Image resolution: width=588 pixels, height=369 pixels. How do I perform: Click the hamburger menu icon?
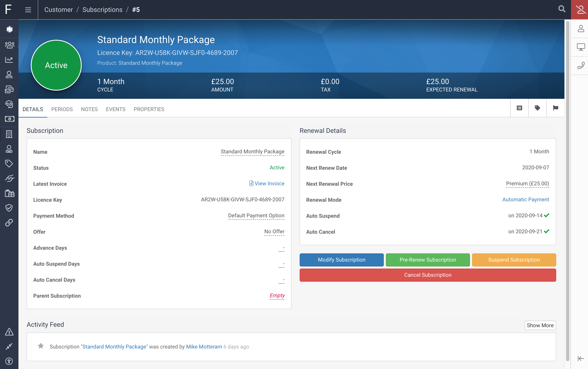coord(28,10)
